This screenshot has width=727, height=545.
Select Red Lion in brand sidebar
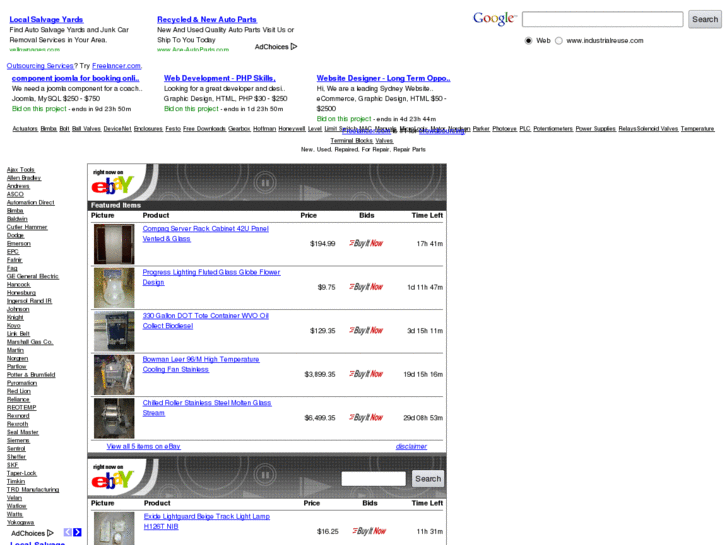click(x=19, y=391)
